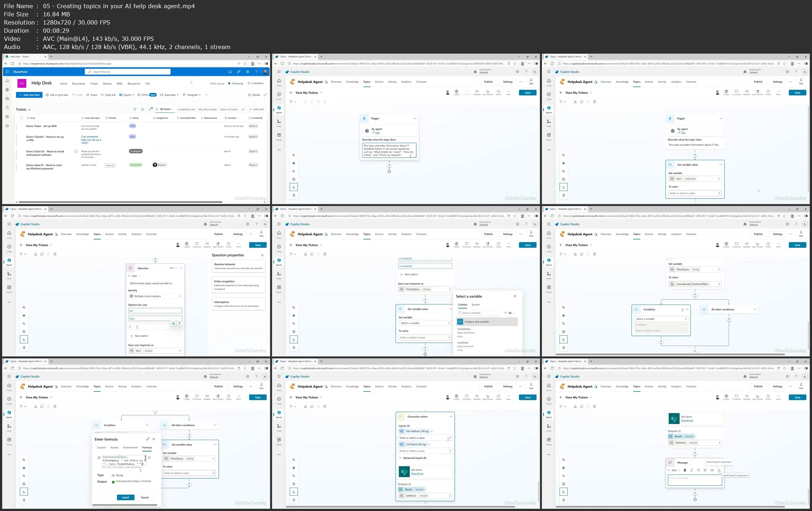Click the Edit link under By agent in description-editing frame
The image size is (812, 511).
(377, 133)
